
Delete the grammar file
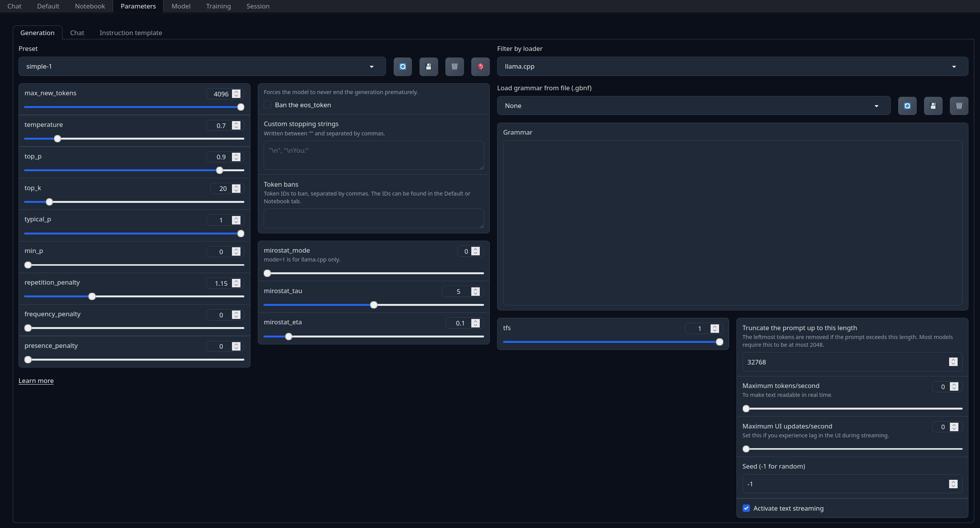tap(959, 106)
